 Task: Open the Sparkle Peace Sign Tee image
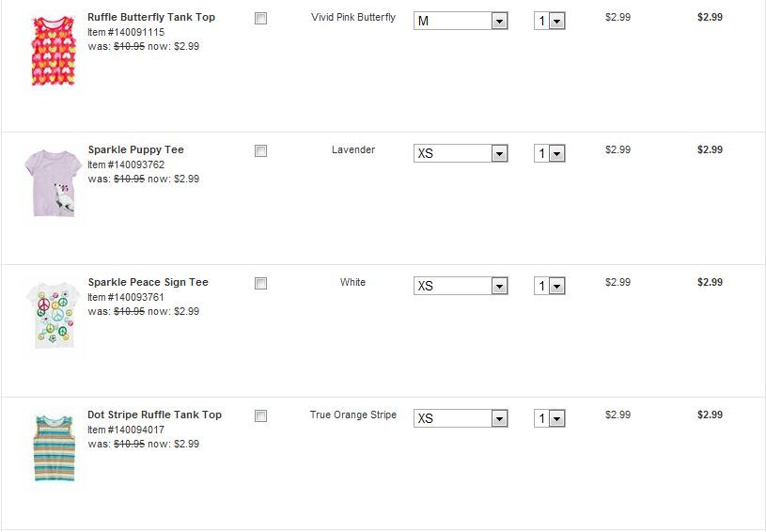(x=51, y=316)
